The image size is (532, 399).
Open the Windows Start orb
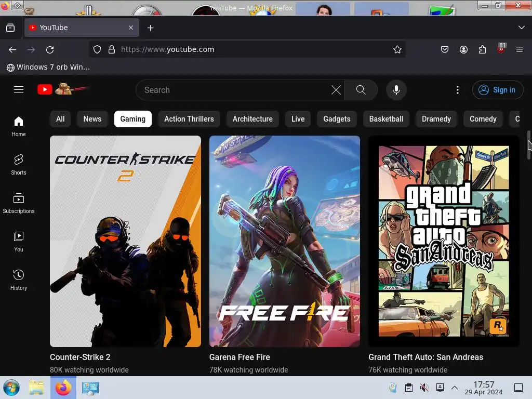click(x=11, y=388)
